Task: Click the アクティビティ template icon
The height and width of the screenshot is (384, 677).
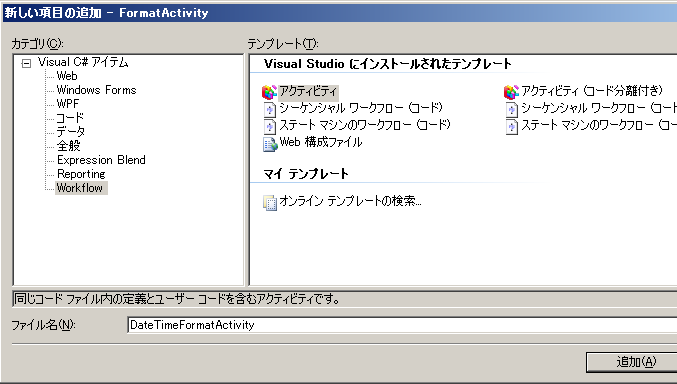Action: pyautogui.click(x=269, y=92)
